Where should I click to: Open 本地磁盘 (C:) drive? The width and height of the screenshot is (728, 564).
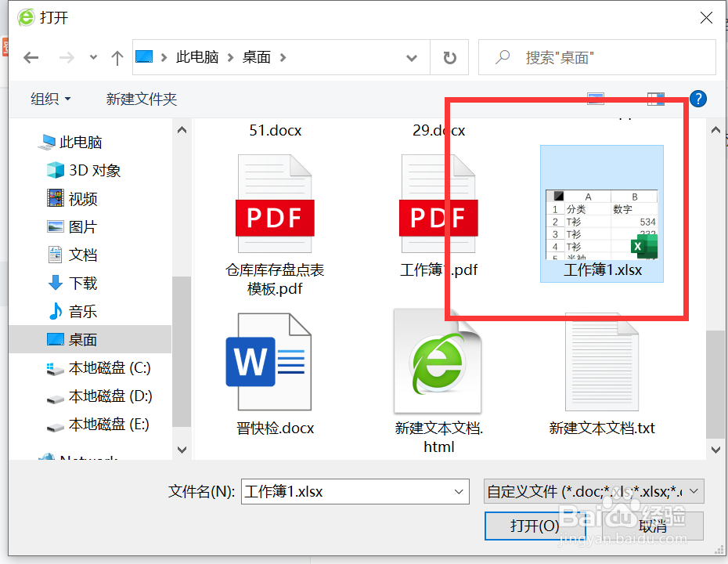tap(99, 368)
